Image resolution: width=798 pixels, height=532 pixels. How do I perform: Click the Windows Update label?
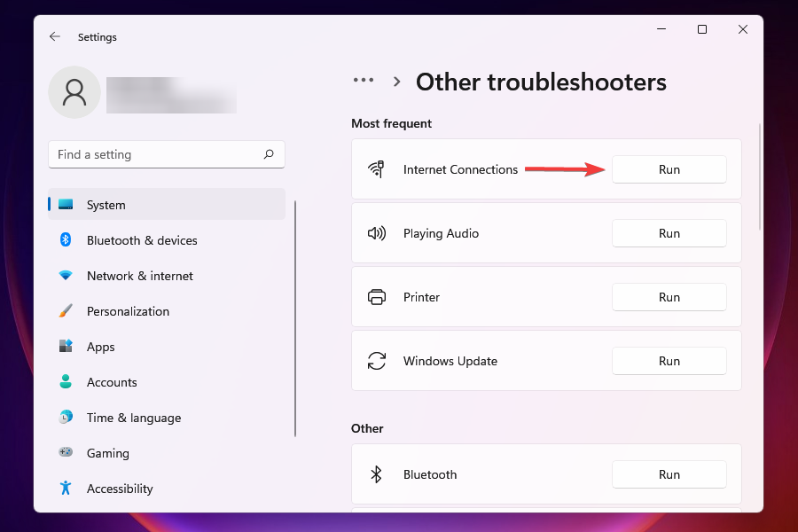(x=450, y=361)
